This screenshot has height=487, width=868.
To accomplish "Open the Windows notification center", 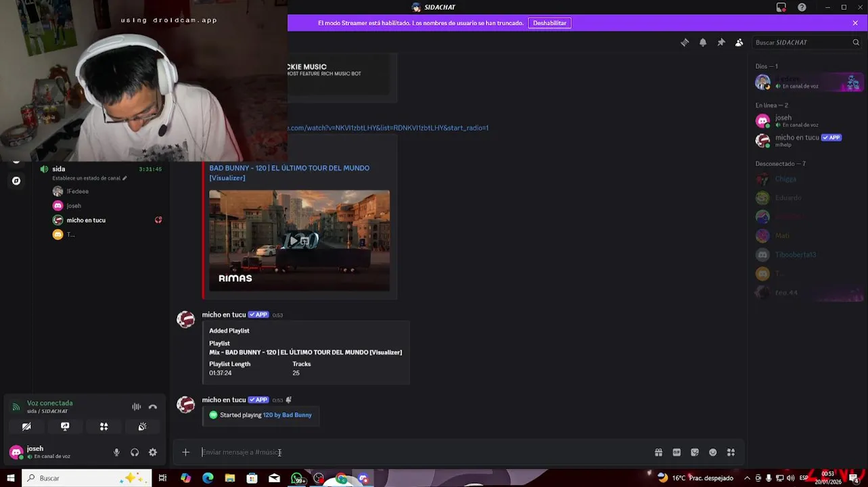I will [x=854, y=478].
